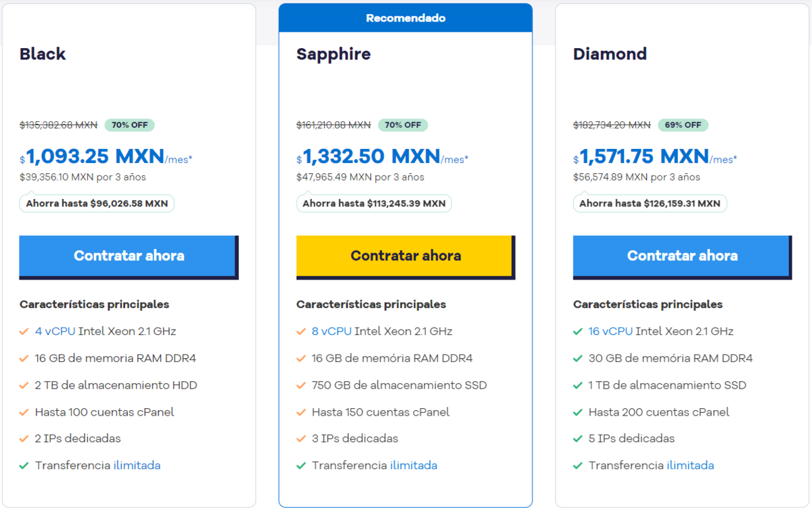Click Características principales heading in Sapphire card
812x509 pixels.
tap(371, 305)
